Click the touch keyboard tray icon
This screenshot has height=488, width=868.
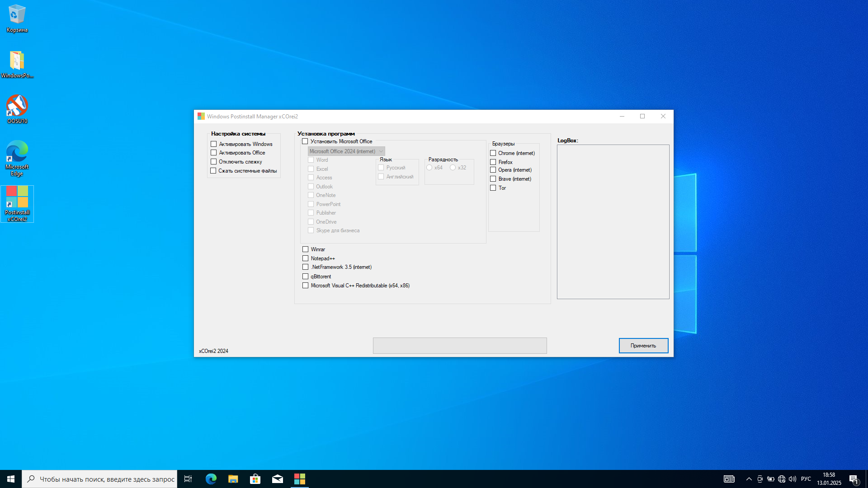click(729, 479)
